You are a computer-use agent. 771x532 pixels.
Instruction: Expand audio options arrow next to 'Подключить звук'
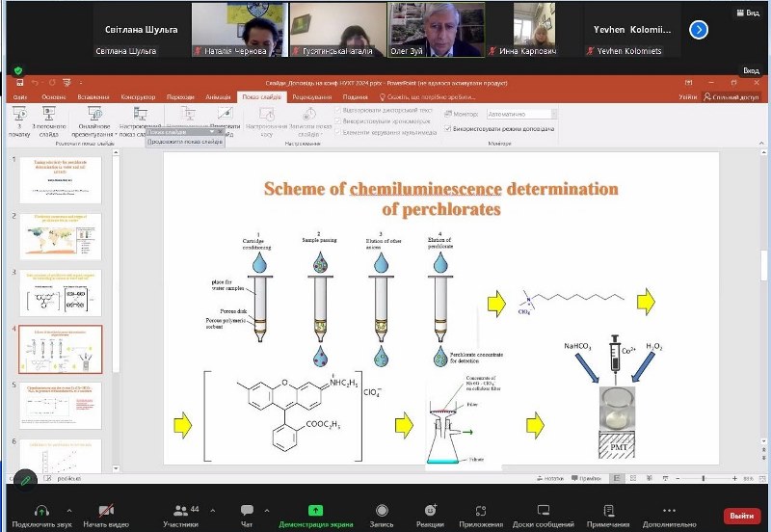pos(69,511)
